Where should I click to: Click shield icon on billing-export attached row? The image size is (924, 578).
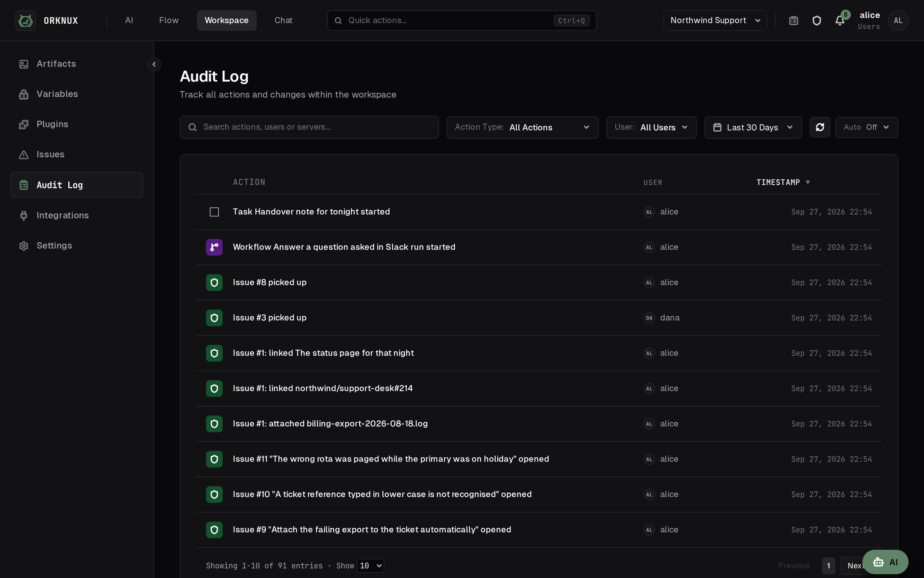click(214, 424)
